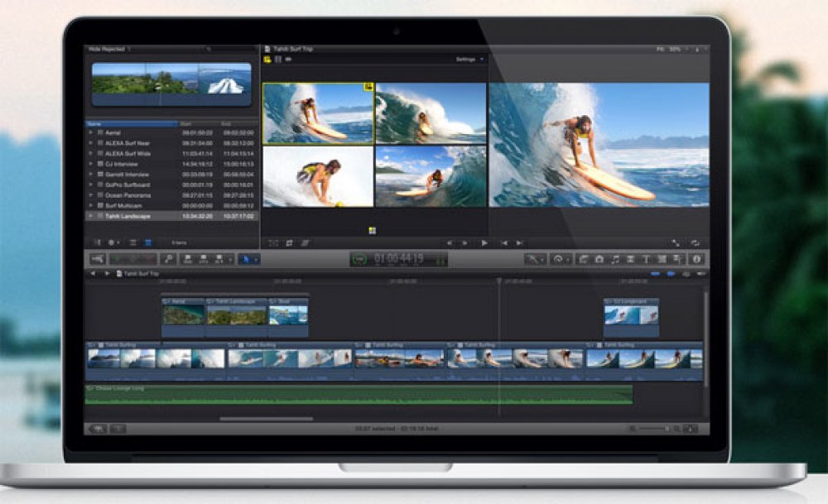Show the Photos browser camera icon
The image size is (828, 504).
tap(599, 259)
